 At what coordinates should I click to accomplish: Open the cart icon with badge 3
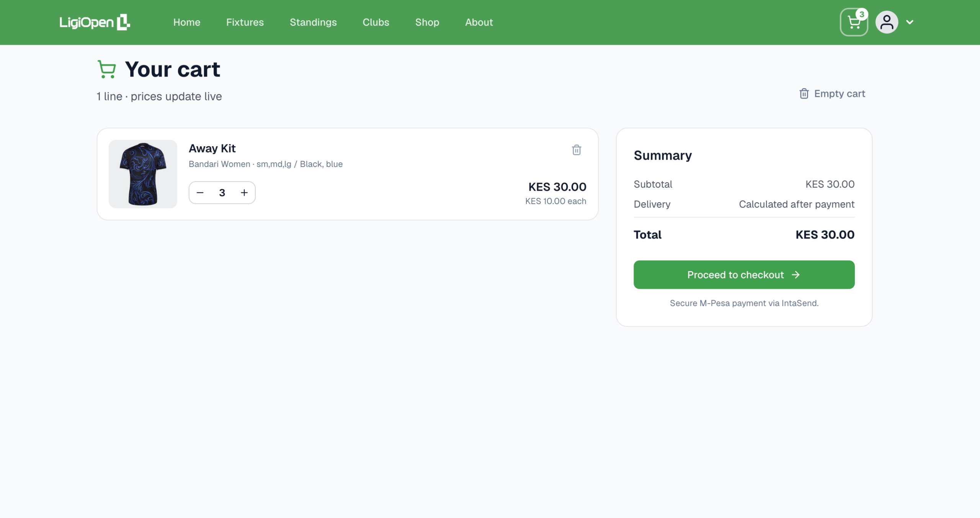(x=854, y=22)
